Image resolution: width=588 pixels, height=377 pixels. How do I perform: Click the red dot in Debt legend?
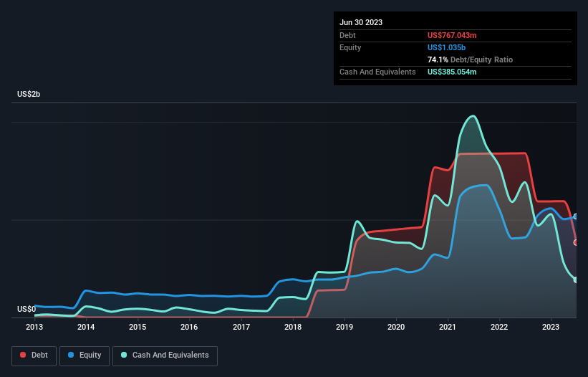pyautogui.click(x=23, y=355)
